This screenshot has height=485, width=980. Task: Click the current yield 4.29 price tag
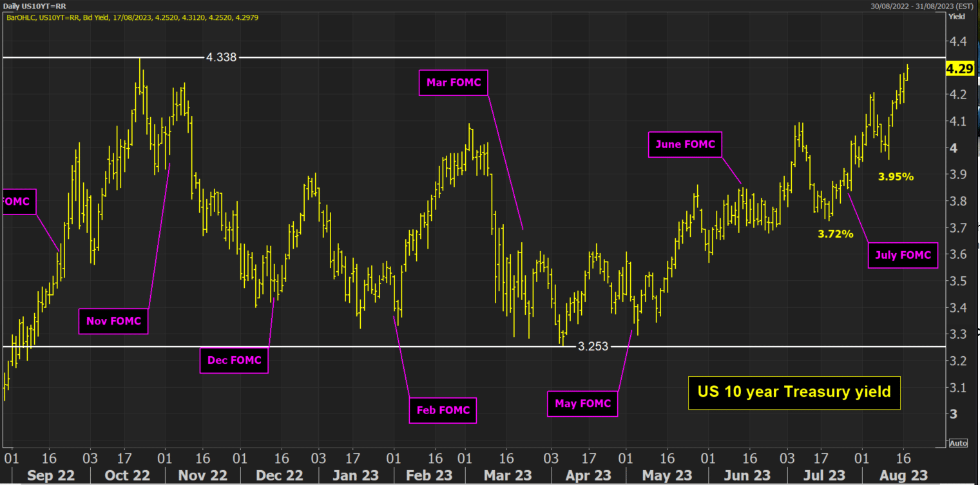(959, 69)
